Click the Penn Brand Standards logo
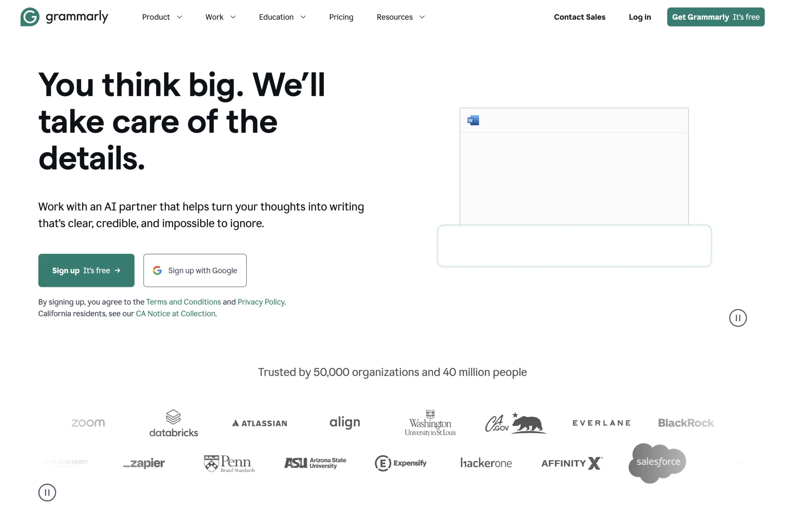This screenshot has width=787, height=532. [x=229, y=463]
